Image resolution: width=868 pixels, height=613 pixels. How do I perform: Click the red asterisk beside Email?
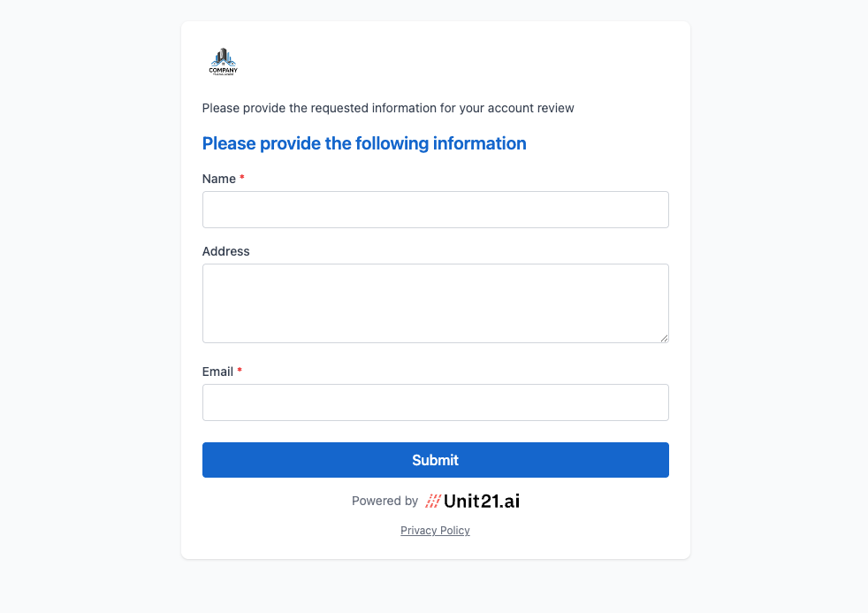point(240,371)
